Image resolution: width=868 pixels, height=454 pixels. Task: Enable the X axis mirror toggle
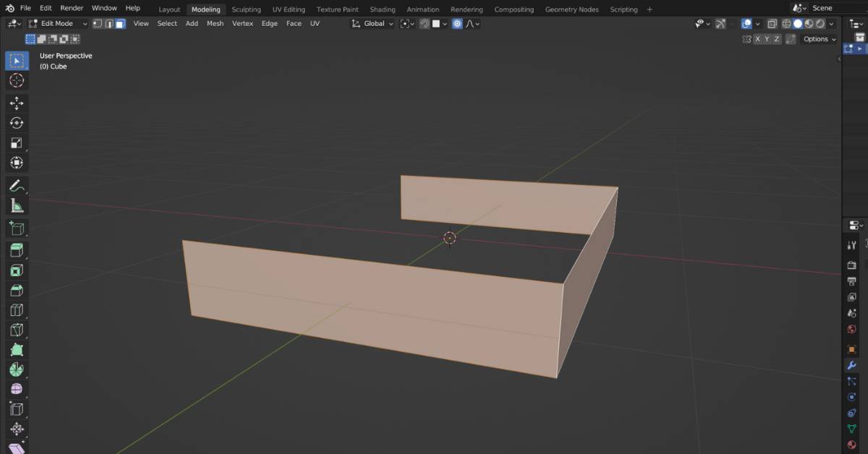click(x=758, y=39)
